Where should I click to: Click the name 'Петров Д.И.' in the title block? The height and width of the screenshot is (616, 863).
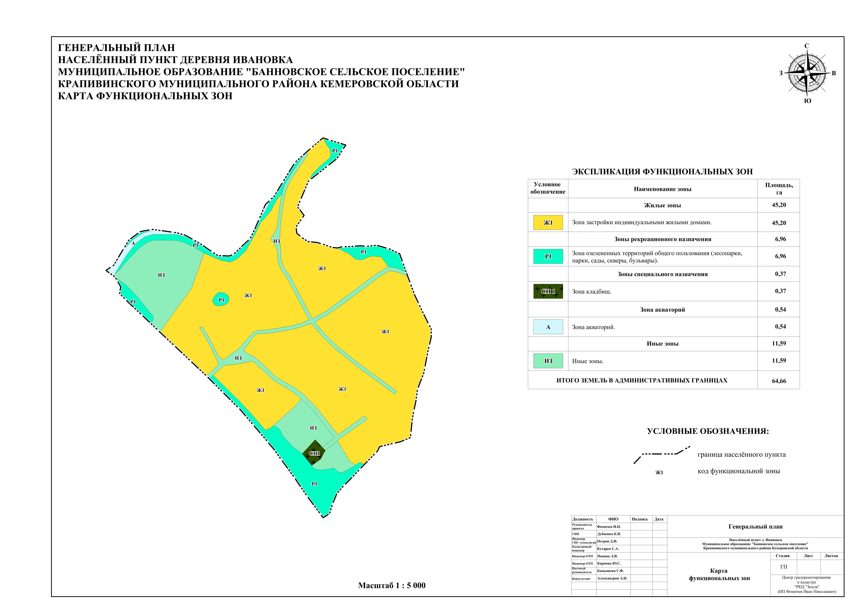607,541
